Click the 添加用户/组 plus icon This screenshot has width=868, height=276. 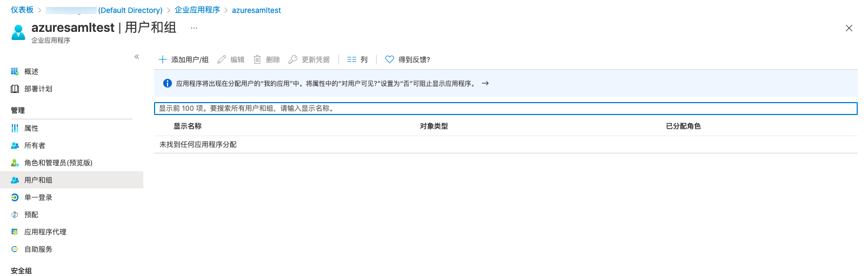pyautogui.click(x=163, y=59)
